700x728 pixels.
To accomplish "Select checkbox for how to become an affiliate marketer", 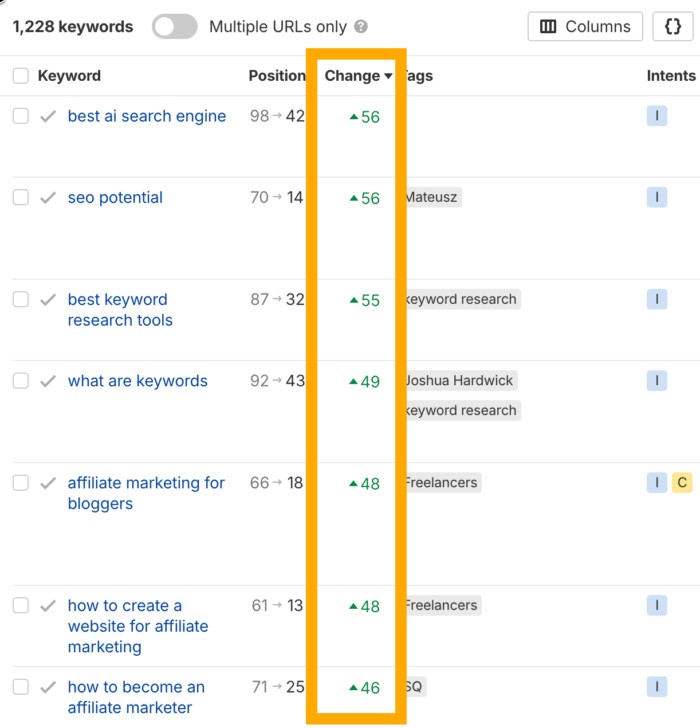I will (x=21, y=687).
